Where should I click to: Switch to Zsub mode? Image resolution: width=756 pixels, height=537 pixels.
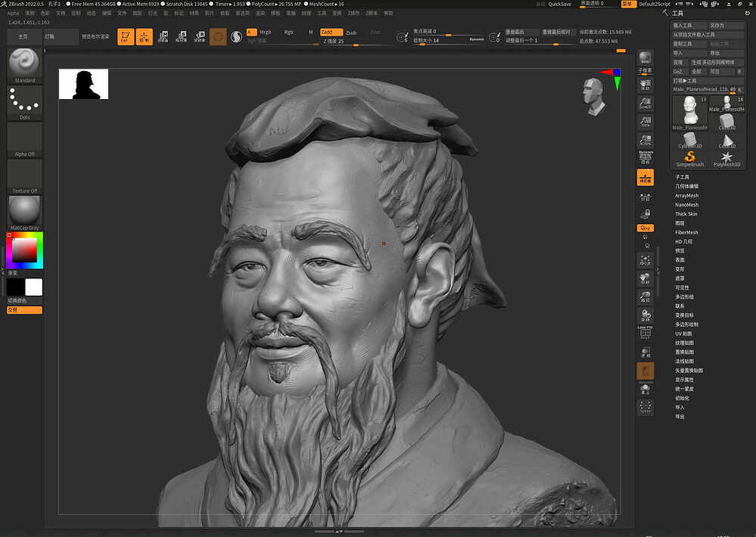(351, 33)
